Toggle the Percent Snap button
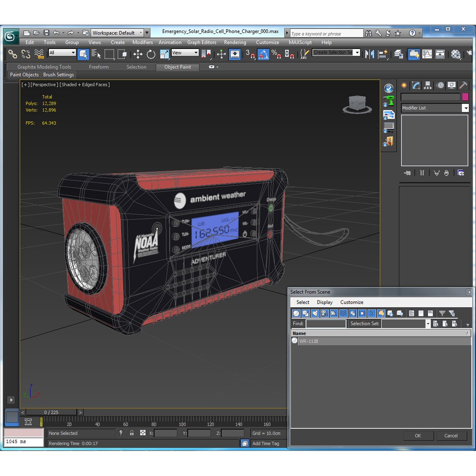Image resolution: width=476 pixels, height=476 pixels. click(276, 54)
